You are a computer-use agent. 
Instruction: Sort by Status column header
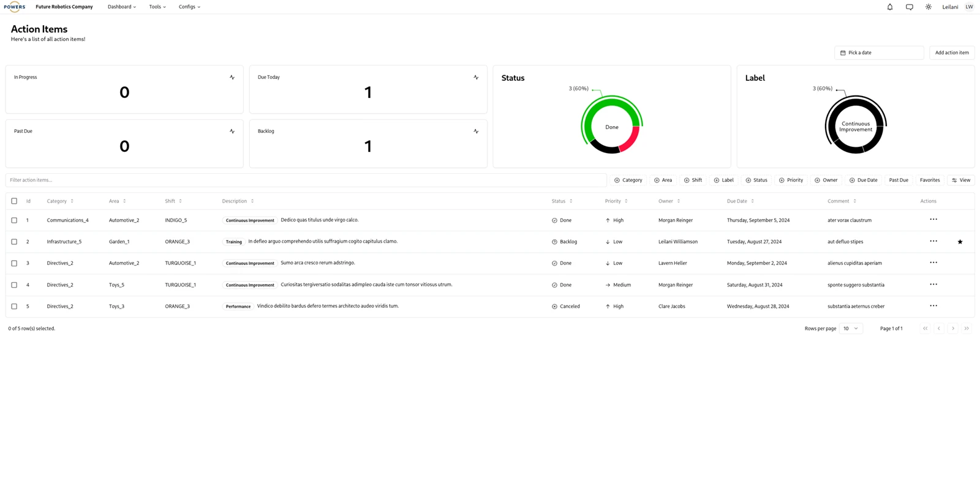click(562, 201)
